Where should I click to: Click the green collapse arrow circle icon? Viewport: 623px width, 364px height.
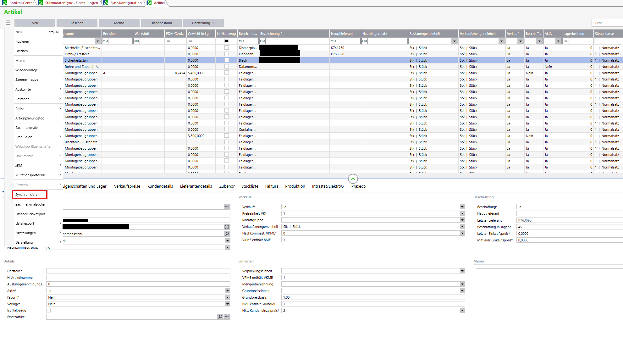click(353, 179)
